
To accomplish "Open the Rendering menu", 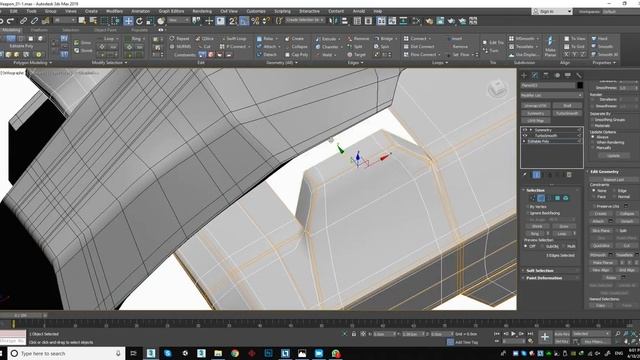I will tap(202, 11).
